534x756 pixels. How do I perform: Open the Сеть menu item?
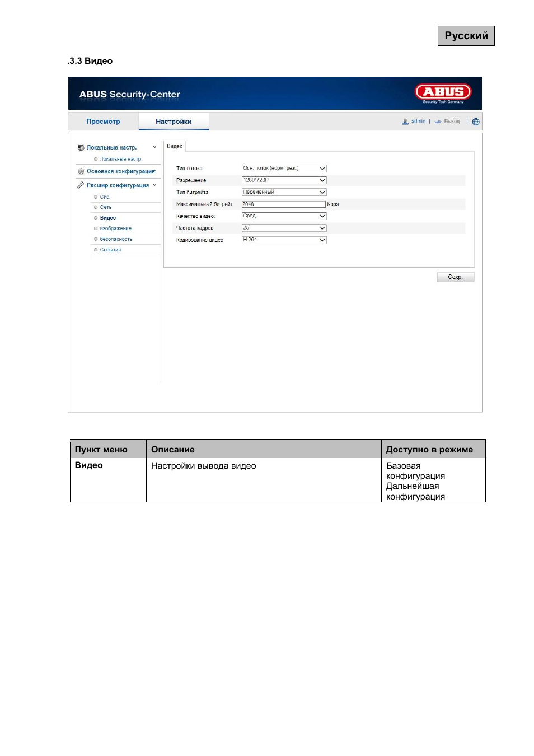106,207
